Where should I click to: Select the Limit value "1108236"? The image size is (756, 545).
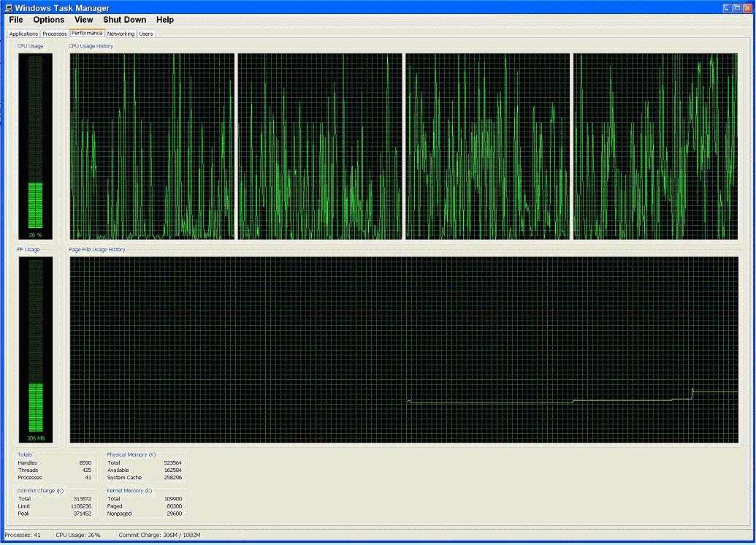coord(81,506)
